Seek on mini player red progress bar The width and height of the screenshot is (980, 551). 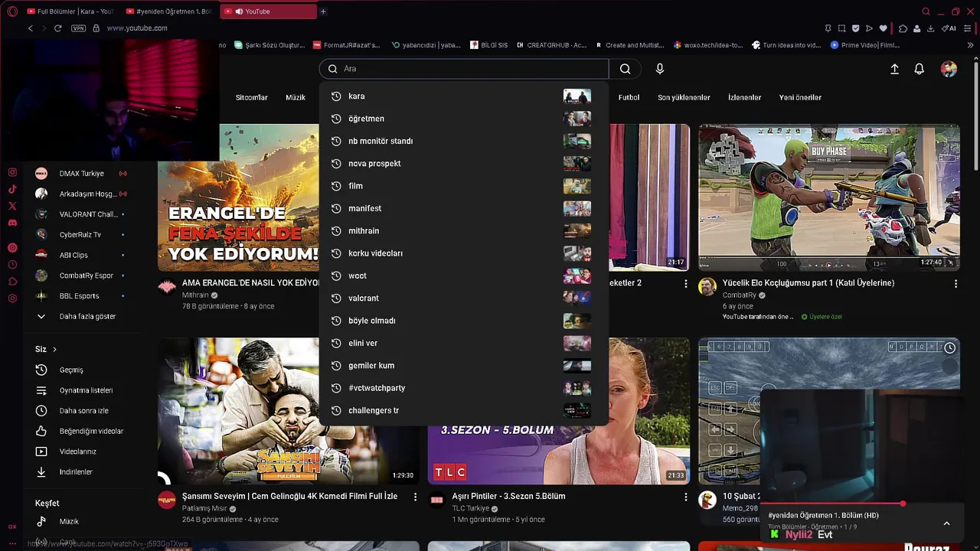click(x=863, y=504)
